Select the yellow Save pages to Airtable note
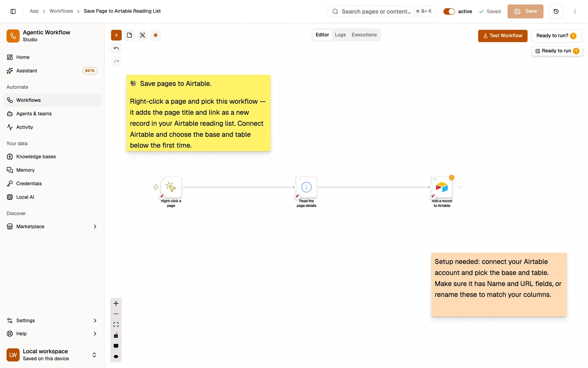This screenshot has width=588, height=368. click(x=198, y=113)
